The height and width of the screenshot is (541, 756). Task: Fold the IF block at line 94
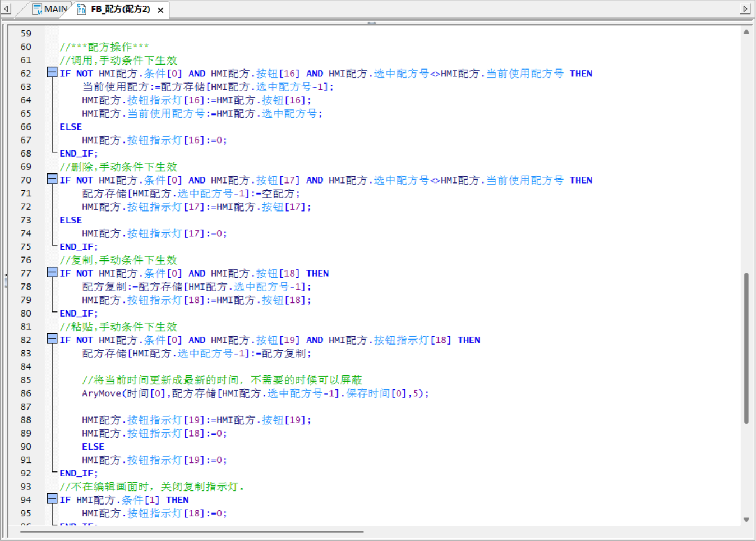(x=52, y=499)
